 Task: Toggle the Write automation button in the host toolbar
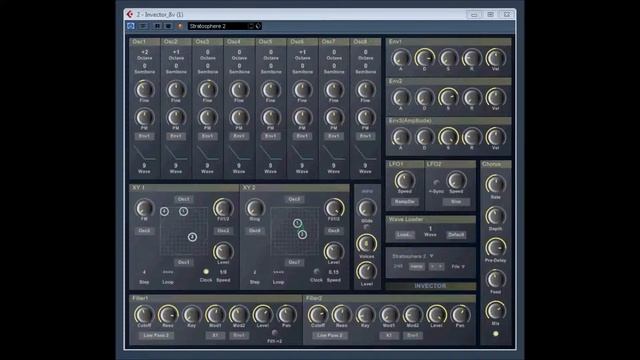click(168, 26)
